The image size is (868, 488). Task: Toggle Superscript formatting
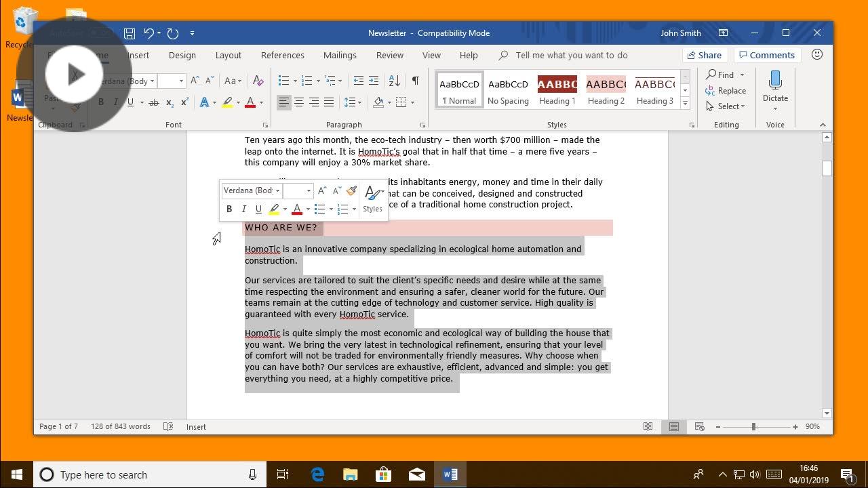(x=184, y=102)
